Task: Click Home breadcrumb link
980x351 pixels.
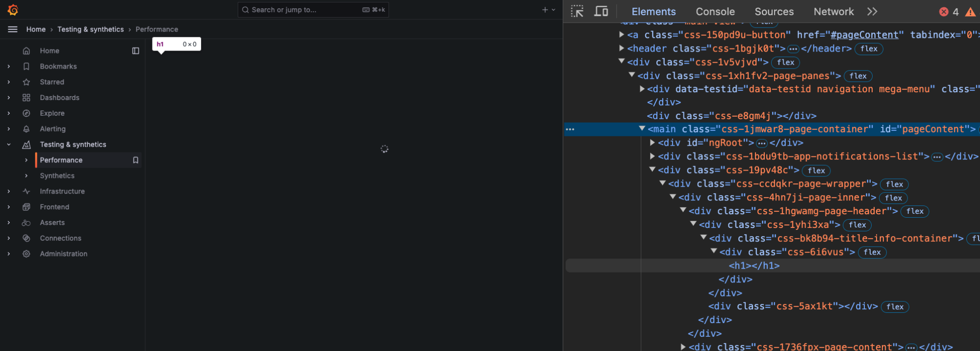Action: click(x=36, y=29)
